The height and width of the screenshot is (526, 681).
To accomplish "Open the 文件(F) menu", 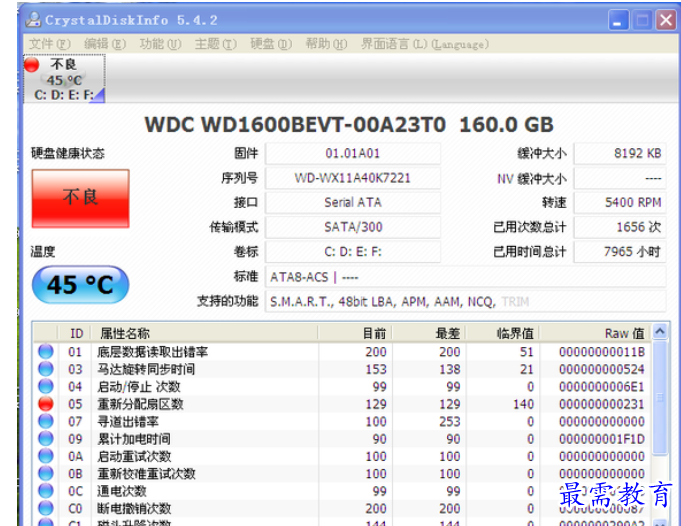I will [50, 44].
